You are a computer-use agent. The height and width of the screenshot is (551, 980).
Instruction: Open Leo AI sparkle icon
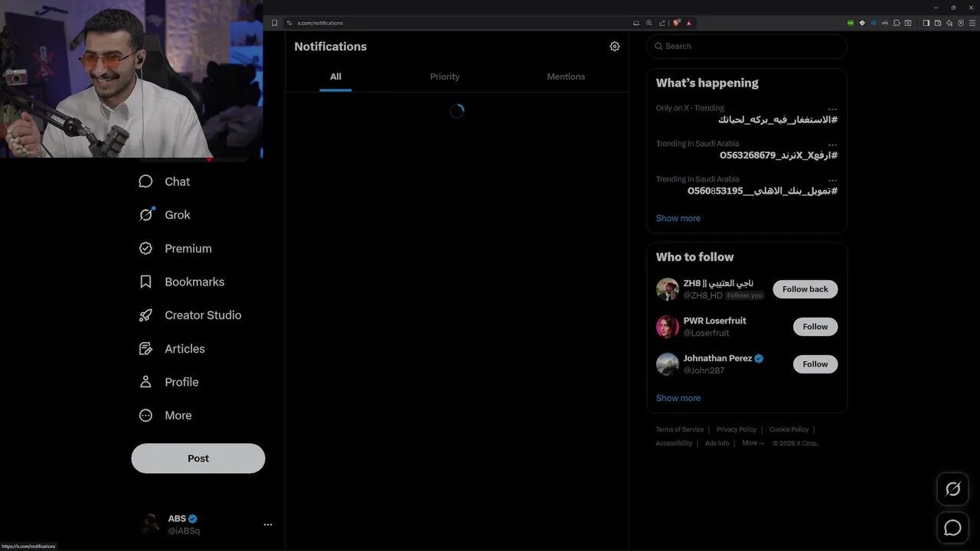949,23
